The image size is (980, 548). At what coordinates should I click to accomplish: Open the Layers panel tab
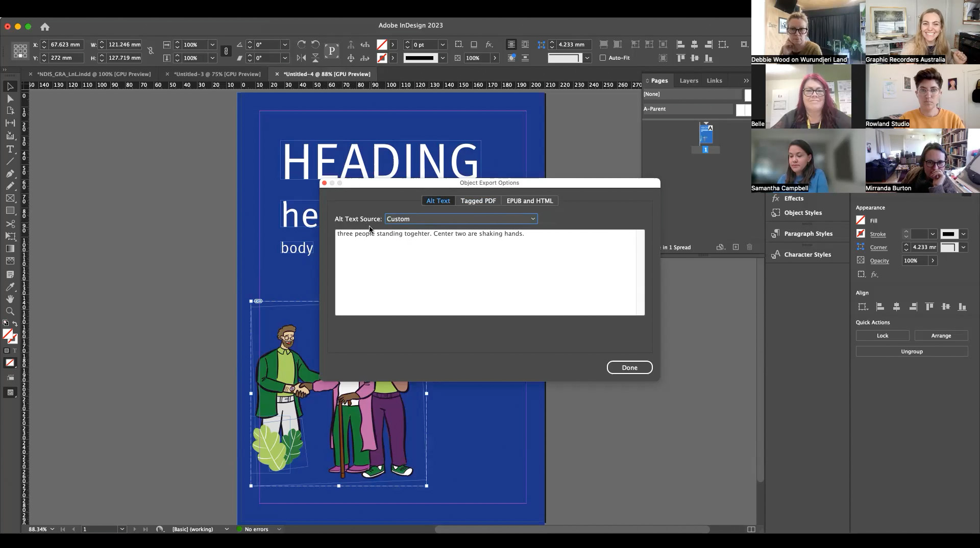tap(689, 80)
